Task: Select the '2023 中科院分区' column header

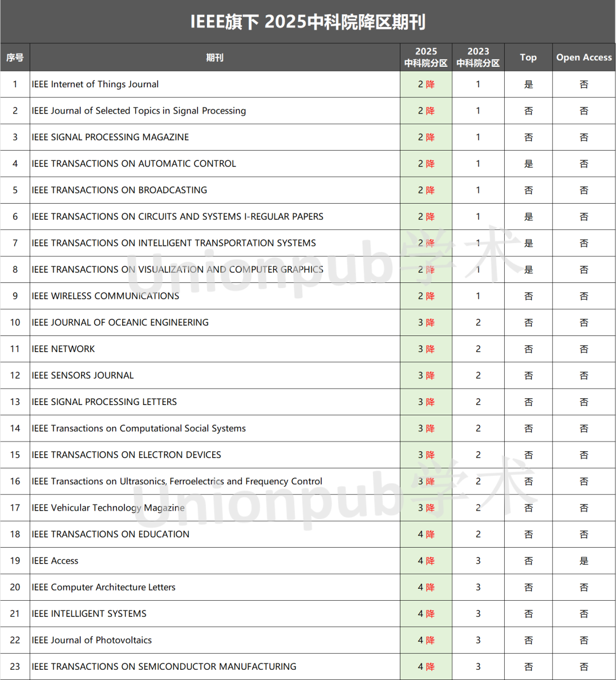Action: pyautogui.click(x=478, y=57)
